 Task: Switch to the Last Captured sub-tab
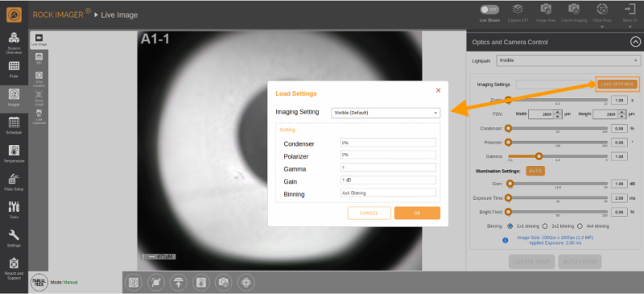pos(39,117)
